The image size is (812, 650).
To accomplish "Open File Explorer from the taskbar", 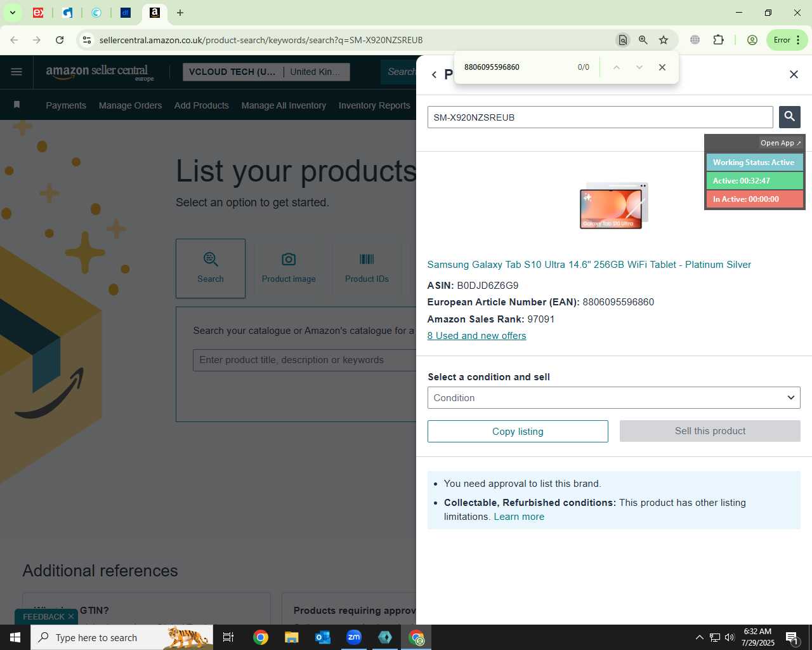I will click(291, 637).
